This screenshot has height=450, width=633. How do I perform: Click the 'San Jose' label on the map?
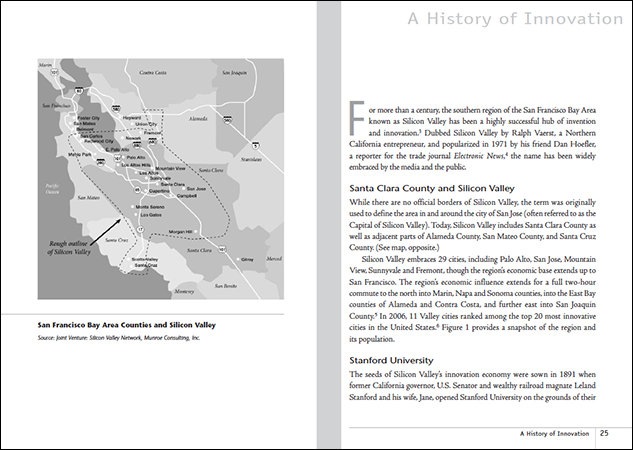(x=196, y=189)
